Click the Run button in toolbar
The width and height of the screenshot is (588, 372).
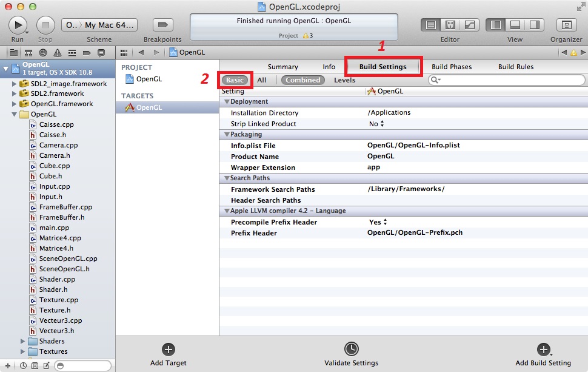tap(18, 25)
